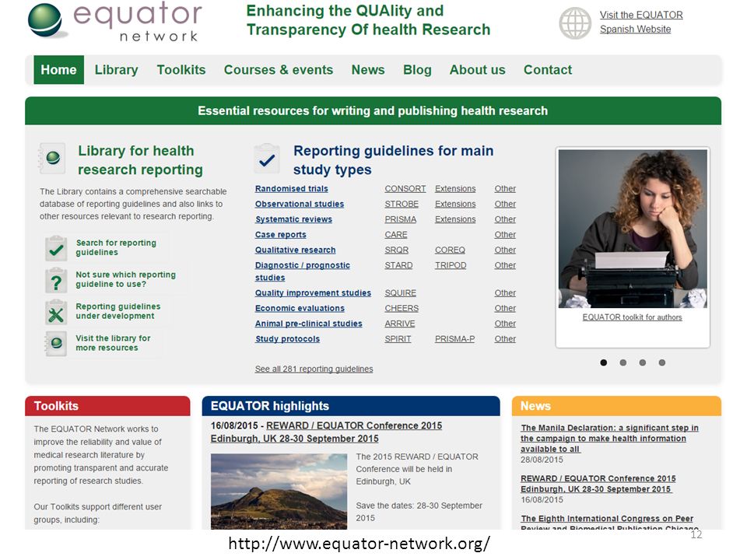Click the SPIRIT guideline link
The image size is (747, 560).
pyautogui.click(x=398, y=338)
